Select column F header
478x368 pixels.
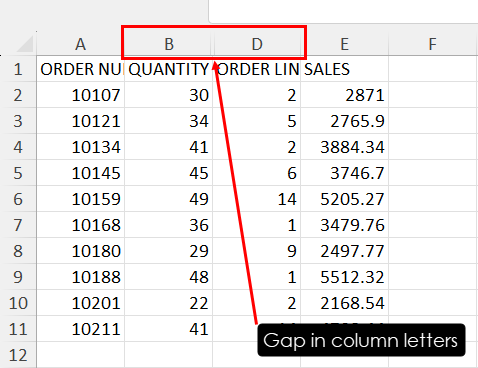(432, 44)
